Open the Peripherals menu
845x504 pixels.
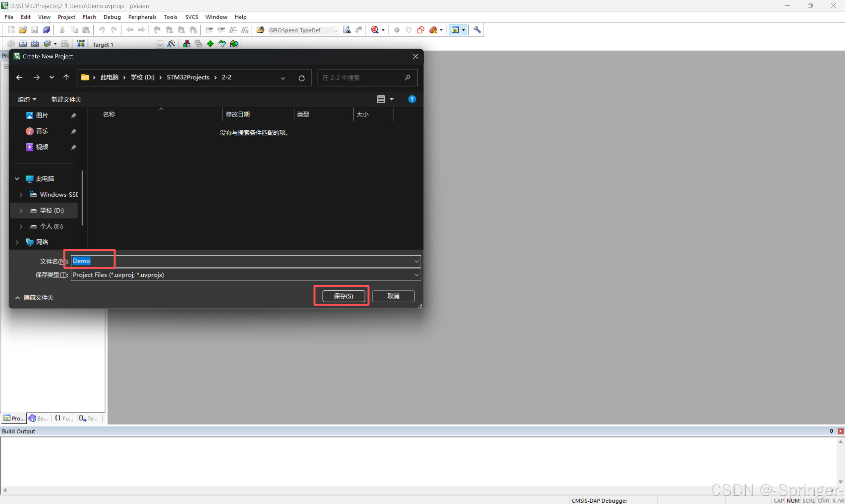click(142, 17)
